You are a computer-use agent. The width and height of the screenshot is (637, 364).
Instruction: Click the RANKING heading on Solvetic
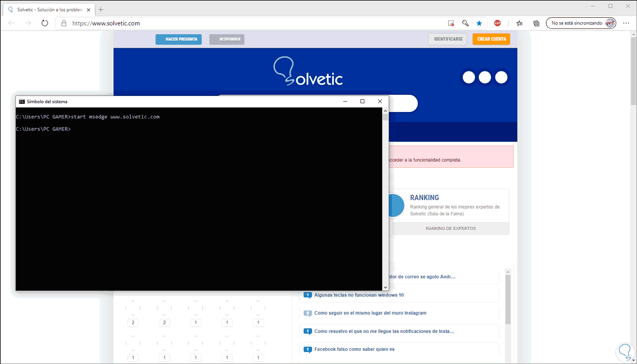click(x=425, y=198)
